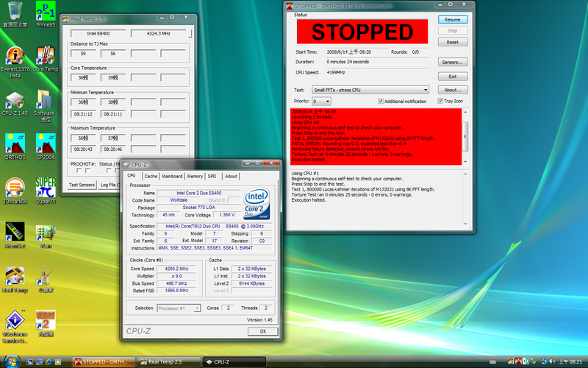Launch the Prime95 desktop shortcut
This screenshot has height=368, width=588.
[46, 14]
